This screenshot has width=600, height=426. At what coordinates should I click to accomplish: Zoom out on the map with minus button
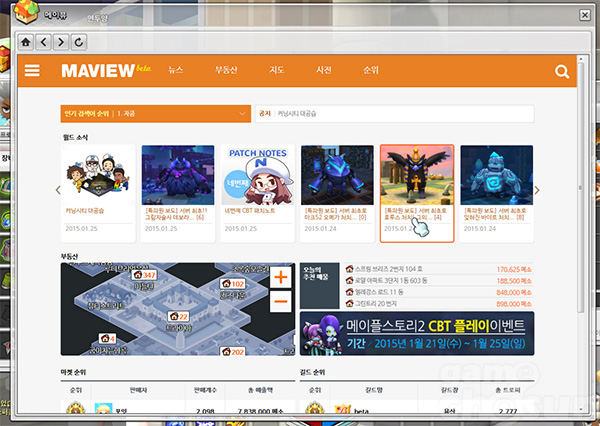tap(281, 300)
